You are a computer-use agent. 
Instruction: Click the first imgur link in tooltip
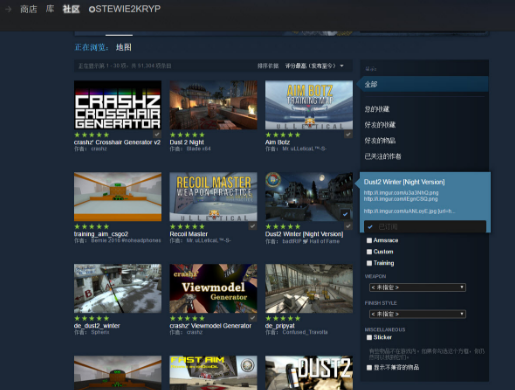click(401, 193)
